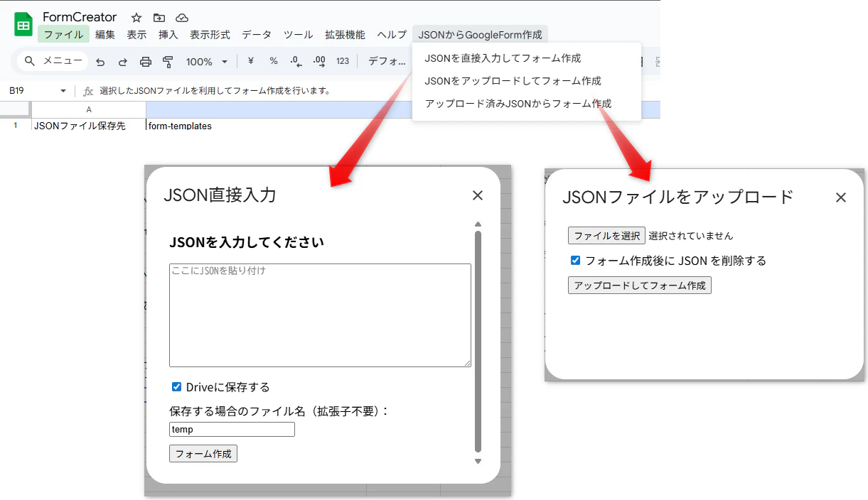
Task: Open the 拡張機能 menu
Action: pyautogui.click(x=345, y=34)
